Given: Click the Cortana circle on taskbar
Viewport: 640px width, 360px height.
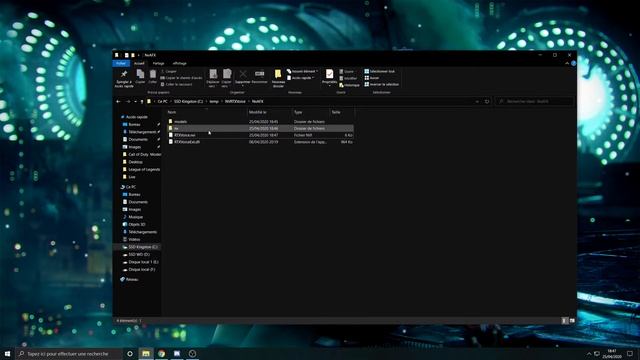Looking at the screenshot, I should point(130,353).
